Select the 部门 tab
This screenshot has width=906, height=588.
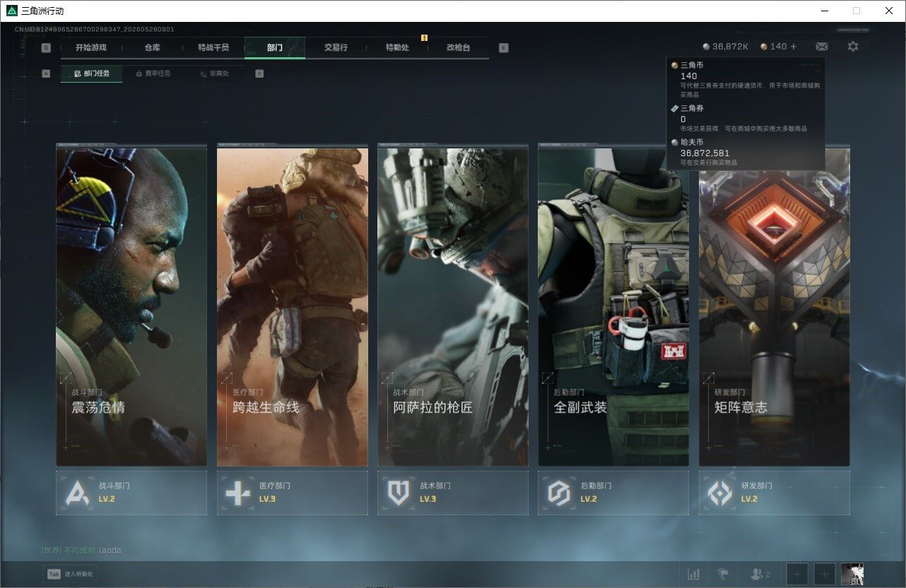click(275, 47)
